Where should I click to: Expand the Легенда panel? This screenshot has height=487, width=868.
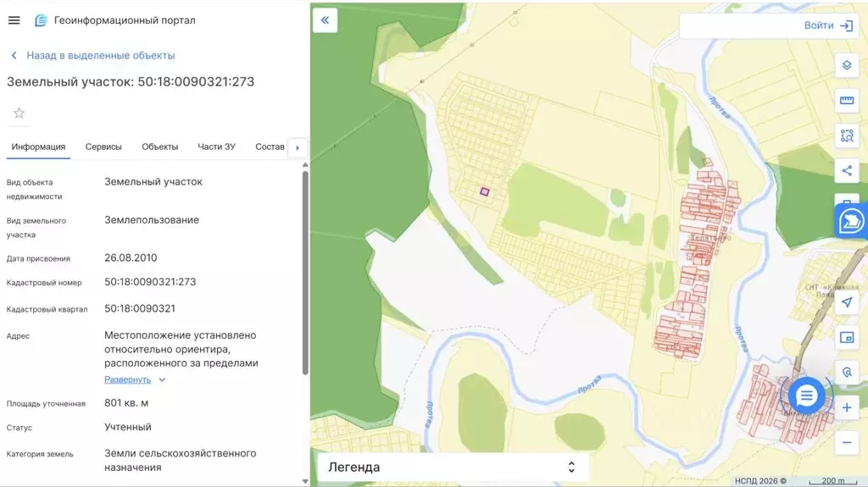point(452,467)
